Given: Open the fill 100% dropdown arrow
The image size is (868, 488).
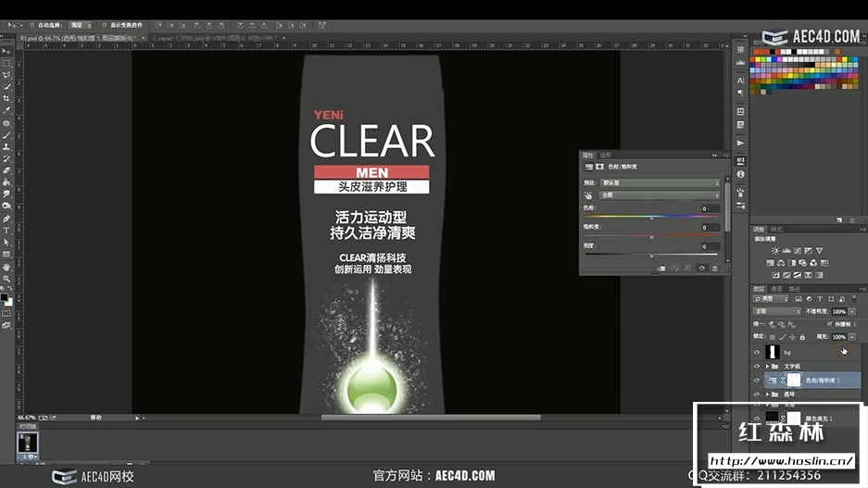Looking at the screenshot, I should pyautogui.click(x=852, y=337).
